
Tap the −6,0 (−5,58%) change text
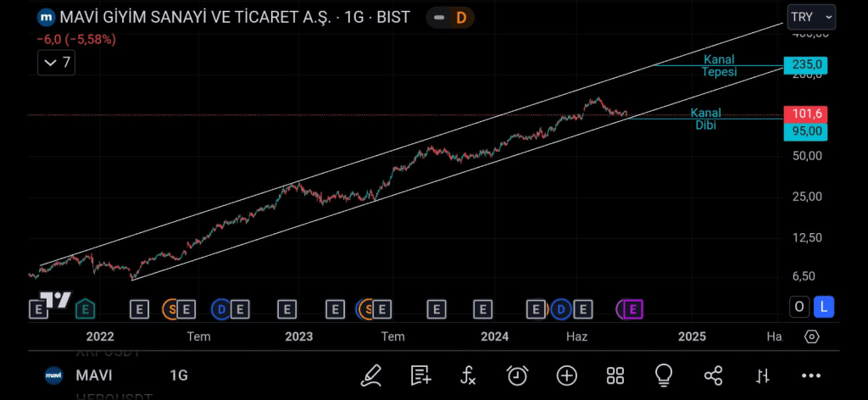coord(76,40)
